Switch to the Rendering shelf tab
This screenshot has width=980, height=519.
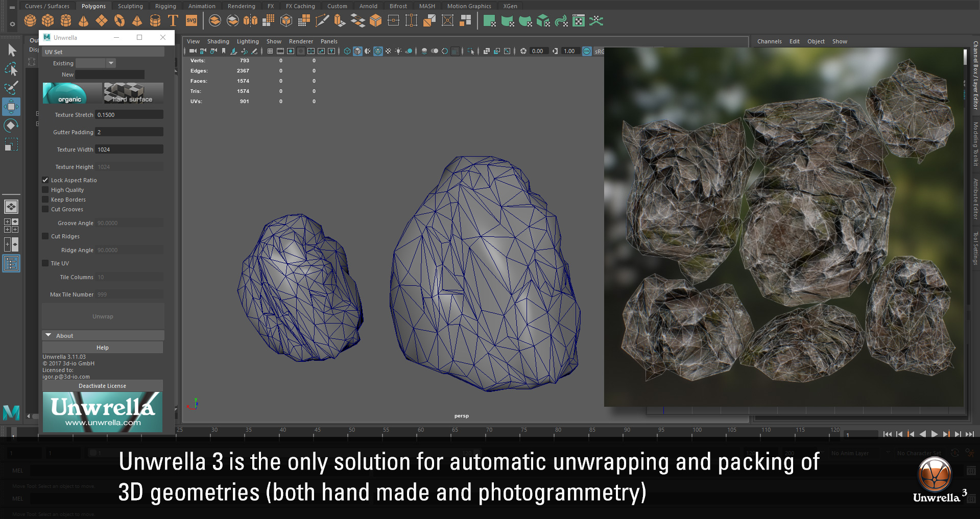click(242, 6)
